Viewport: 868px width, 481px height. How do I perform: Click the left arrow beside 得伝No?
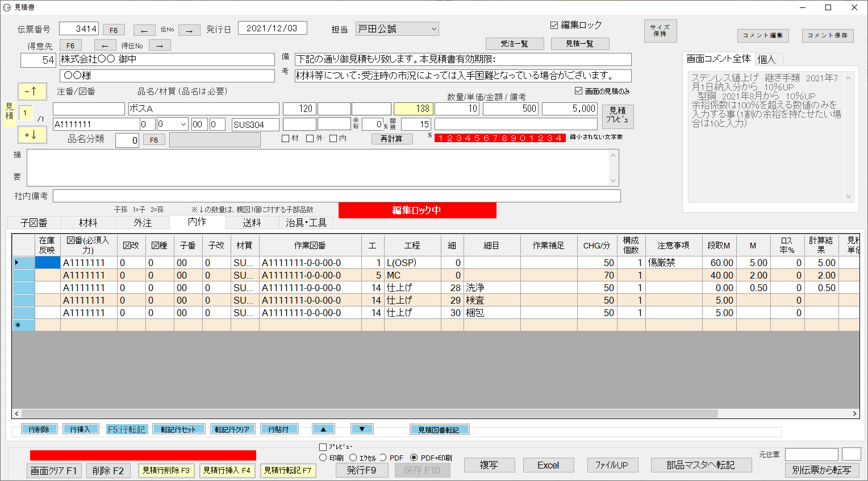click(105, 45)
